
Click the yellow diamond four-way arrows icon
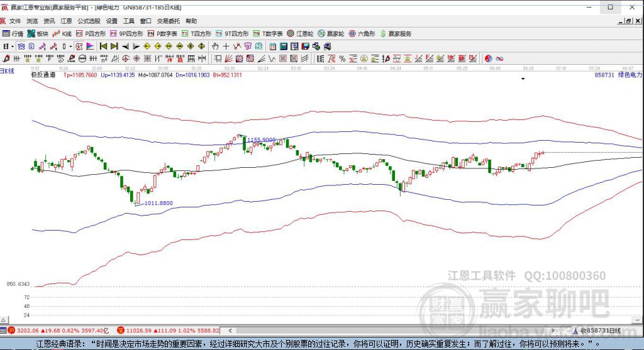[x=202, y=46]
